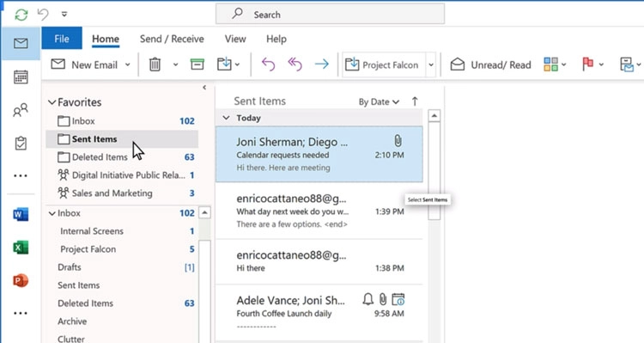Launch Word from the left rail
Screen dimensions: 644x343
(21, 214)
